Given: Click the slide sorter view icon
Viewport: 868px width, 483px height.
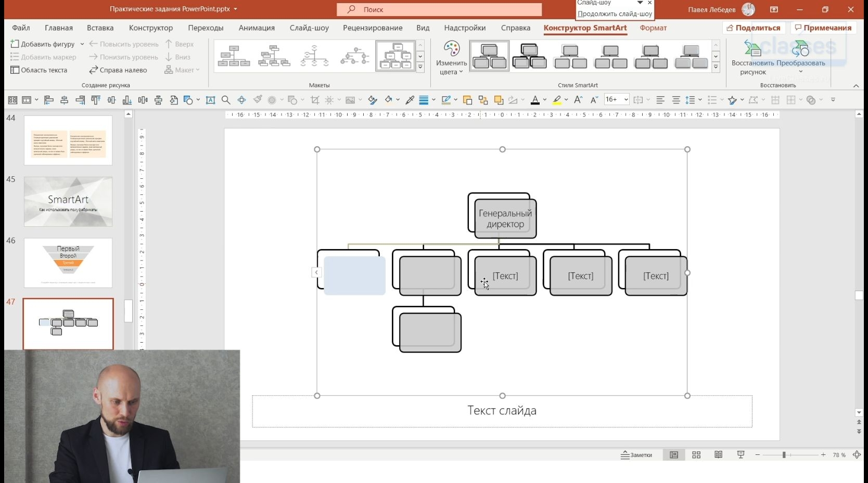Looking at the screenshot, I should 696,455.
